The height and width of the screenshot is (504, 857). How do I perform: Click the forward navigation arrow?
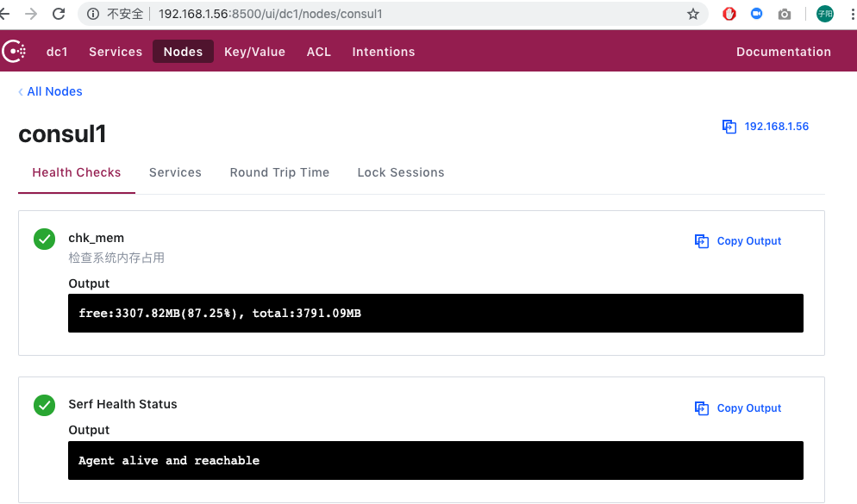coord(31,14)
